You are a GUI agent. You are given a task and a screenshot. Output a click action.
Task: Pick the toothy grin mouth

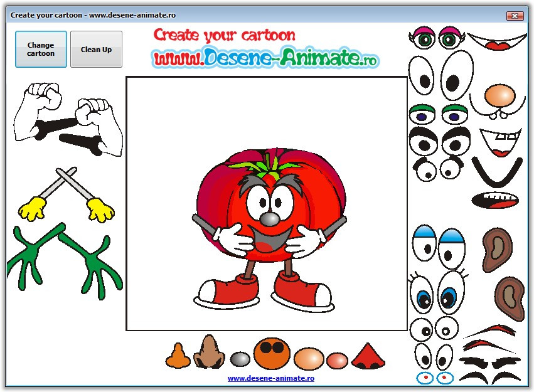tap(501, 142)
